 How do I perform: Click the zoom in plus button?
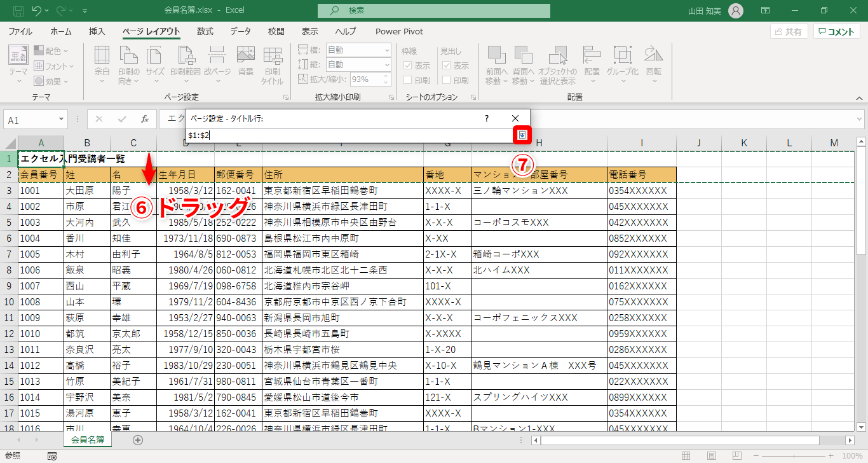832,456
